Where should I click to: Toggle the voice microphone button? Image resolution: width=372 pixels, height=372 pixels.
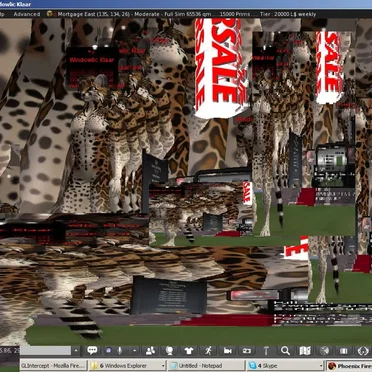pyautogui.click(x=119, y=350)
